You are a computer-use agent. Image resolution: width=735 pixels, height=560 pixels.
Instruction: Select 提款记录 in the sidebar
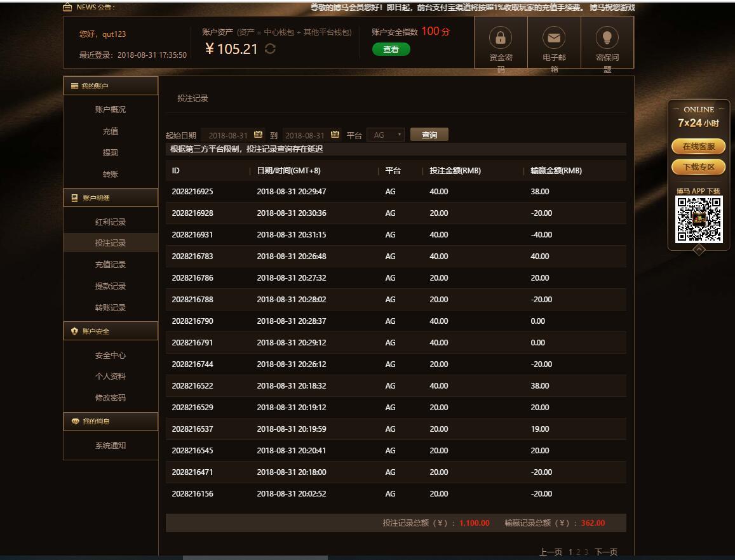[111, 286]
